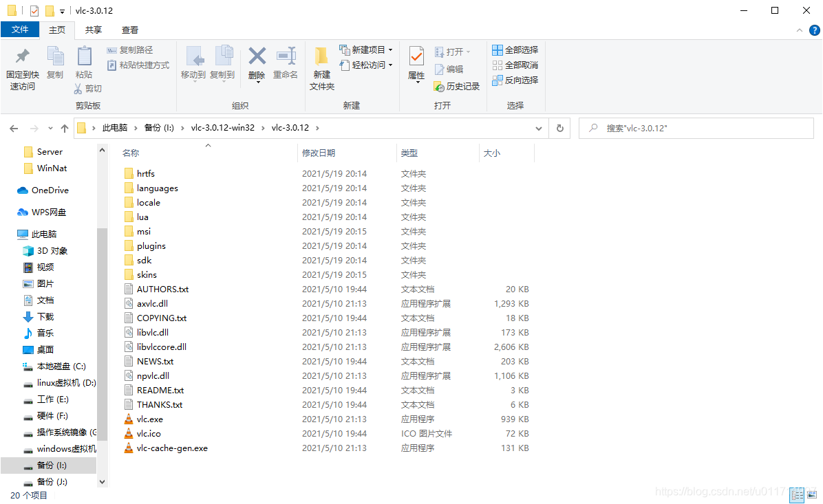823x504 pixels.
Task: Select the plugins folder icon
Action: click(x=129, y=246)
